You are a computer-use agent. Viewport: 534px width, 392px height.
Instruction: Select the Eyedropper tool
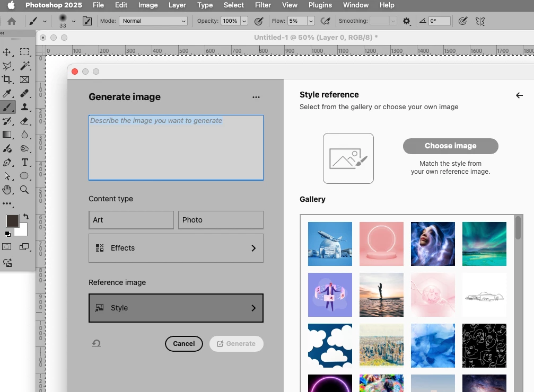click(x=6, y=94)
